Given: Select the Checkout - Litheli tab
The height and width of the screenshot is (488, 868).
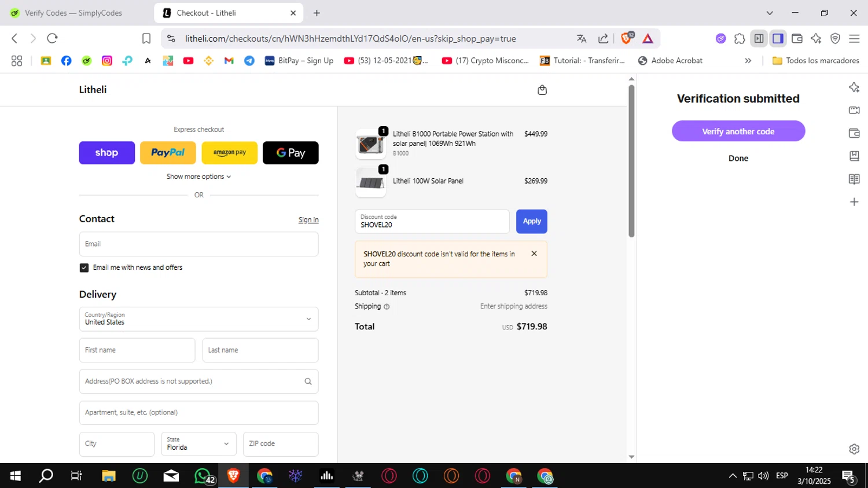Looking at the screenshot, I should 229,13.
